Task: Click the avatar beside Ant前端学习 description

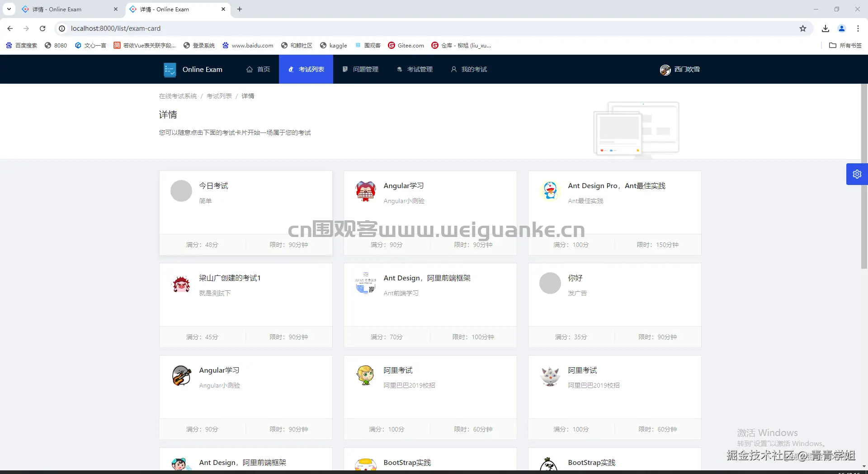Action: pos(366,283)
